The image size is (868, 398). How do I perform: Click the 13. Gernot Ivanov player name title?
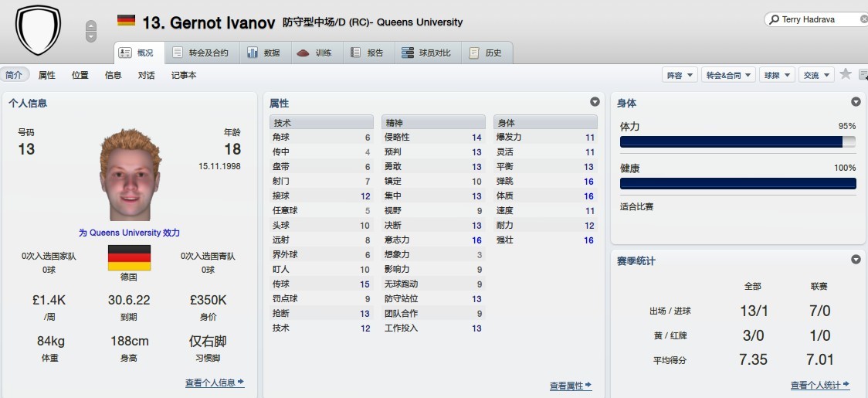point(209,22)
